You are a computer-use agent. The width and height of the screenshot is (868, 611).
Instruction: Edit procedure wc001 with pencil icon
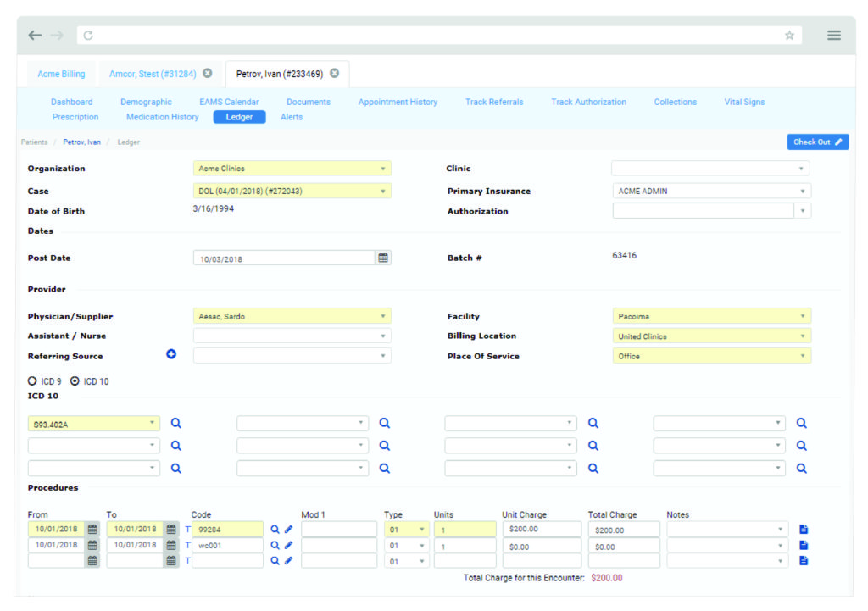coord(288,545)
